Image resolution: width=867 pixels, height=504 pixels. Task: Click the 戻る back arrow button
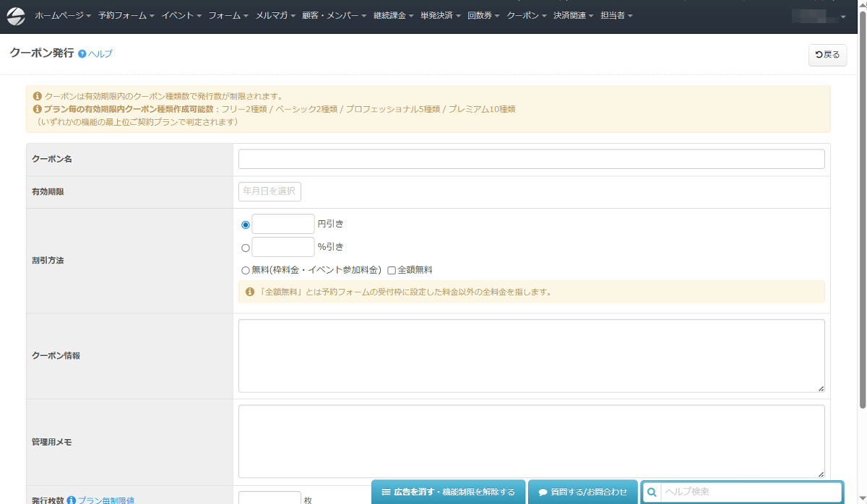point(827,55)
